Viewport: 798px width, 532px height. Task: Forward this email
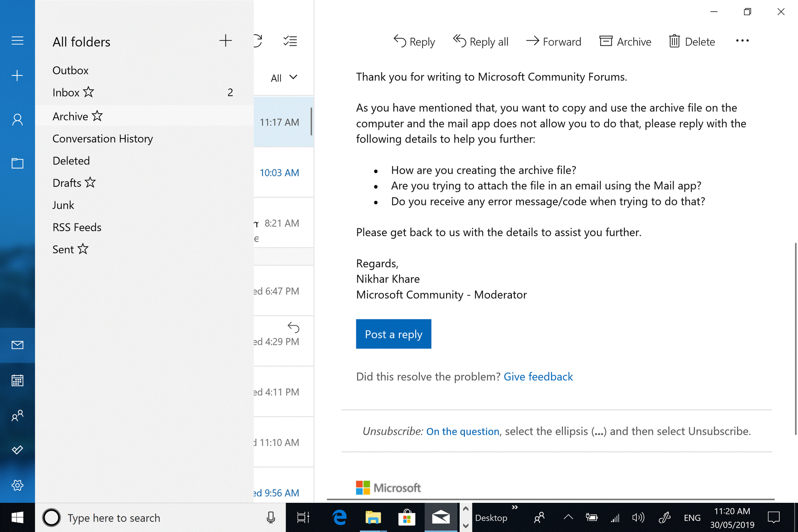point(553,42)
